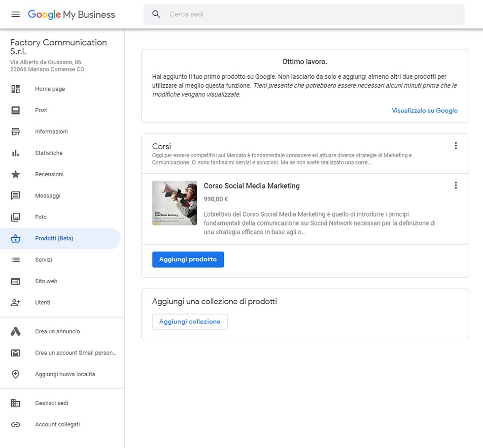Screen dimensions: 483x448
Task: Click the Aggiungi prodotto button
Action: point(188,259)
